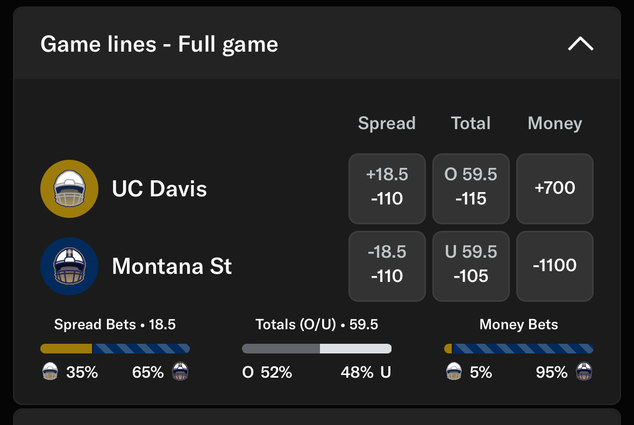The width and height of the screenshot is (634, 425).
Task: Click the Montana St team name
Action: click(172, 266)
